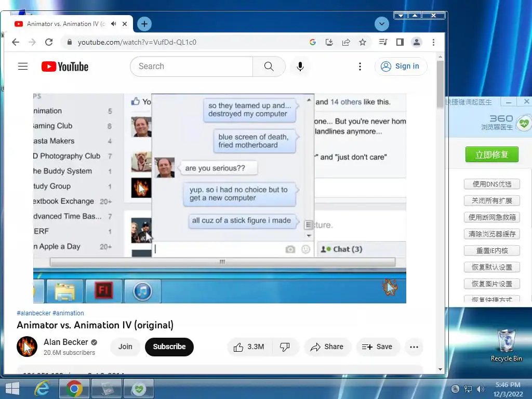Viewport: 532px width, 399px height.
Task: Click the magnifier search button
Action: click(x=269, y=66)
